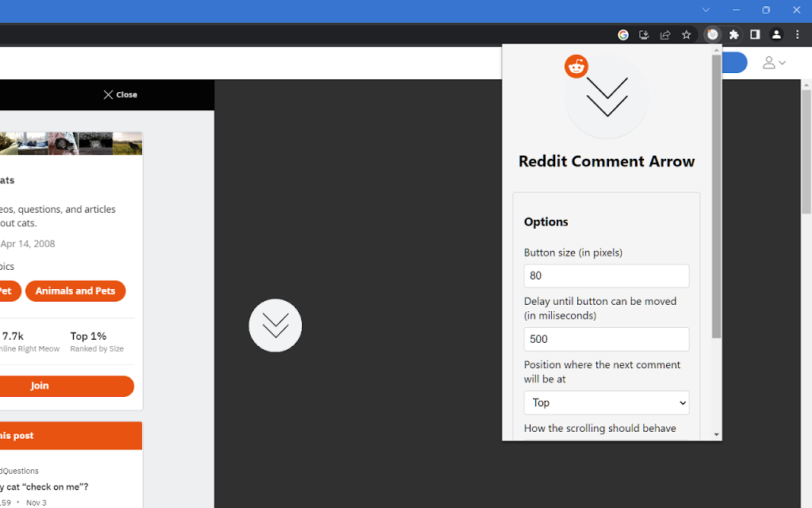Open the Reddit user account dropdown

774,63
